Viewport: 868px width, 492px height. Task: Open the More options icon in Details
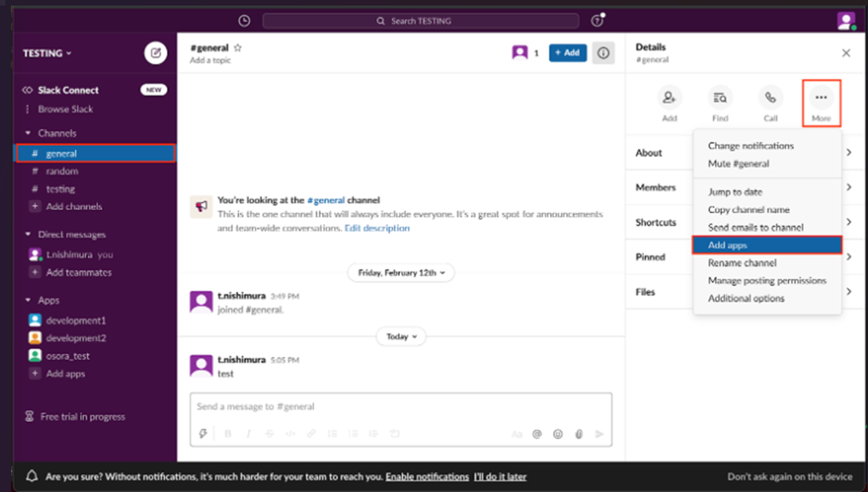(x=821, y=97)
